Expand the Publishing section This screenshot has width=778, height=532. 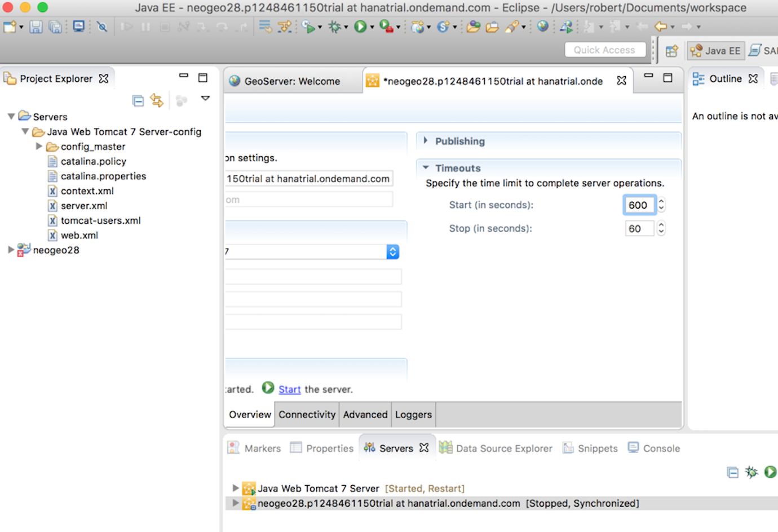pos(426,140)
